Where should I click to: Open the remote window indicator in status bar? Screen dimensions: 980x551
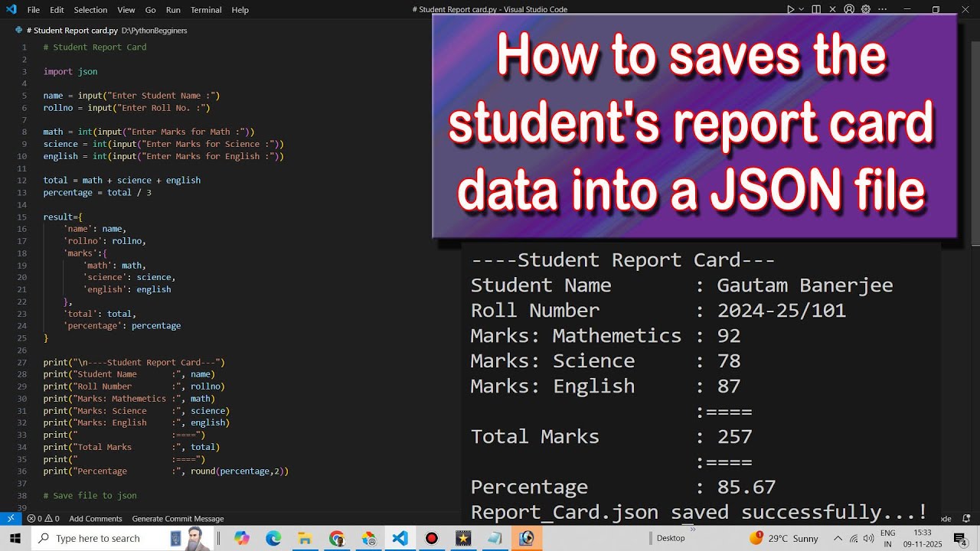pyautogui.click(x=11, y=518)
